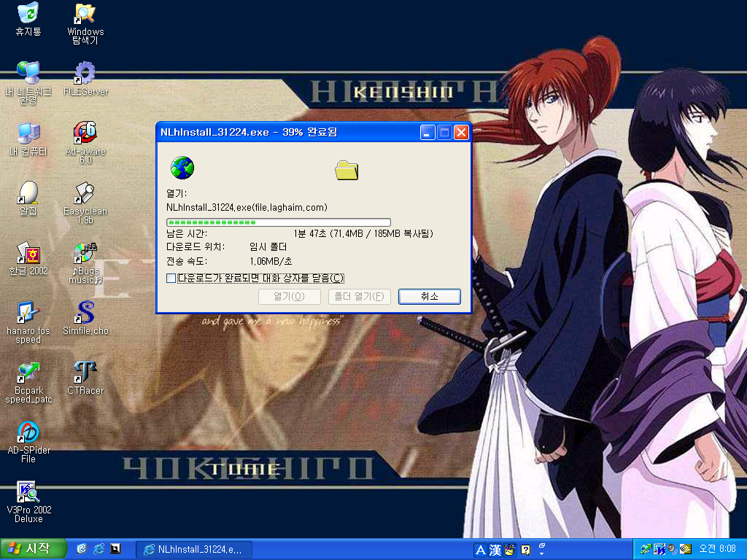This screenshot has width=747, height=560.
Task: Click the 임시 폴더 download location text
Action: coord(268,246)
